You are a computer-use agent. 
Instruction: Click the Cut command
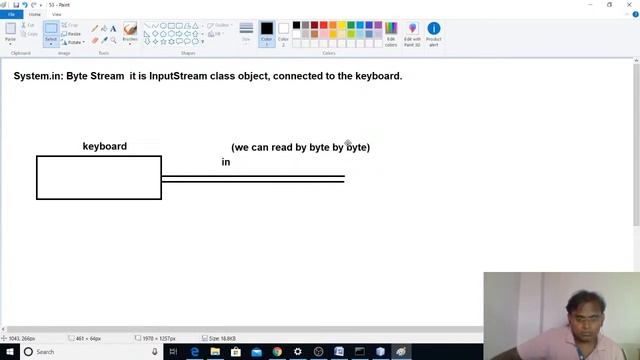pyautogui.click(x=28, y=25)
